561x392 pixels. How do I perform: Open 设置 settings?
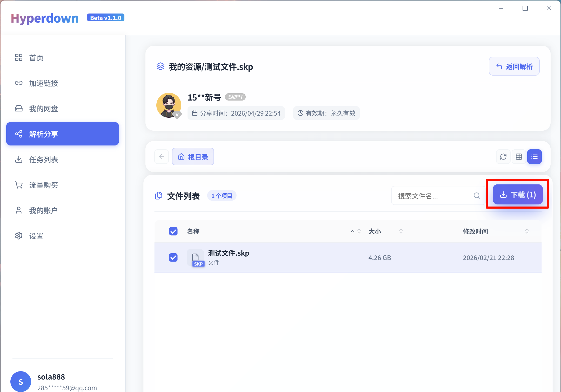pyautogui.click(x=62, y=236)
